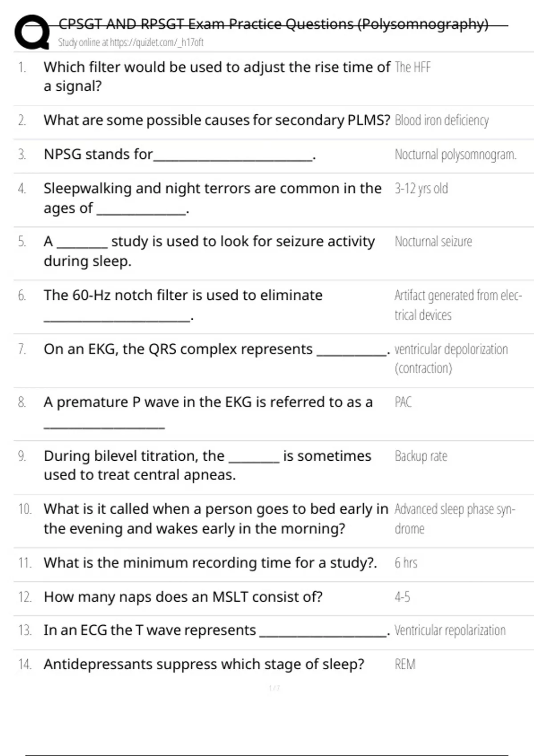
Task: Select the MSLT naps question
Action: click(183, 597)
